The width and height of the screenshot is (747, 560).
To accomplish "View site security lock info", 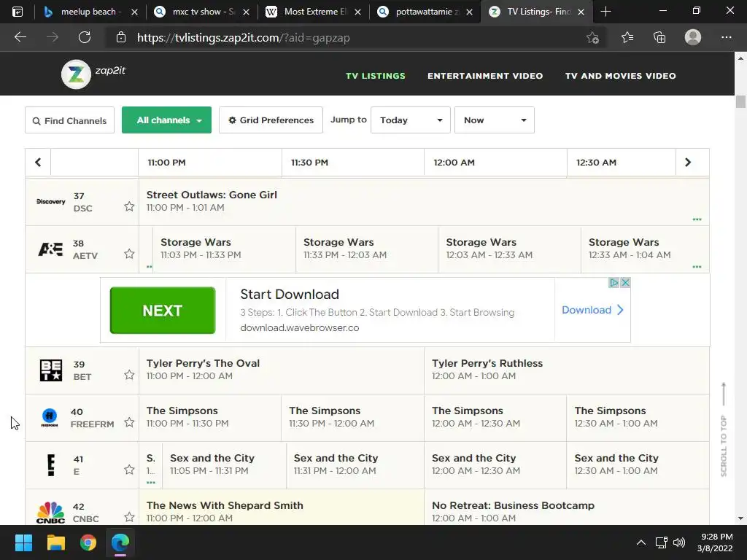I will click(121, 38).
